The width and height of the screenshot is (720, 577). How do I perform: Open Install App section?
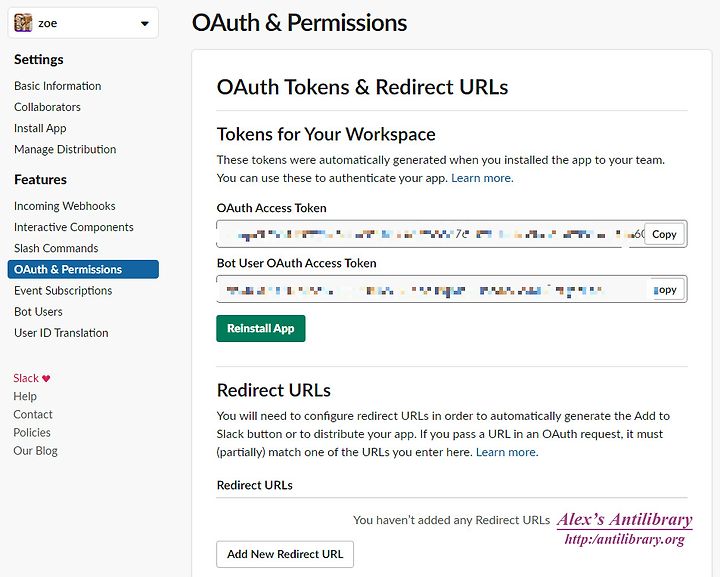[x=40, y=128]
